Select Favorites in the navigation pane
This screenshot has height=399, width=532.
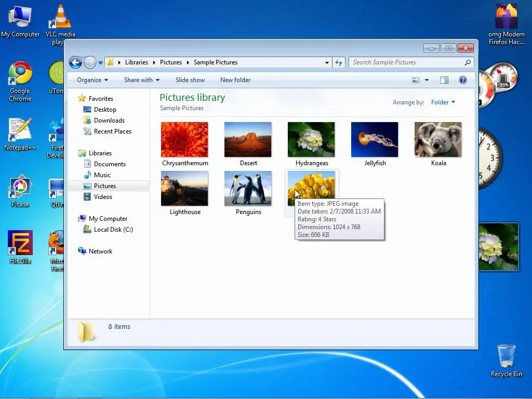coord(101,99)
